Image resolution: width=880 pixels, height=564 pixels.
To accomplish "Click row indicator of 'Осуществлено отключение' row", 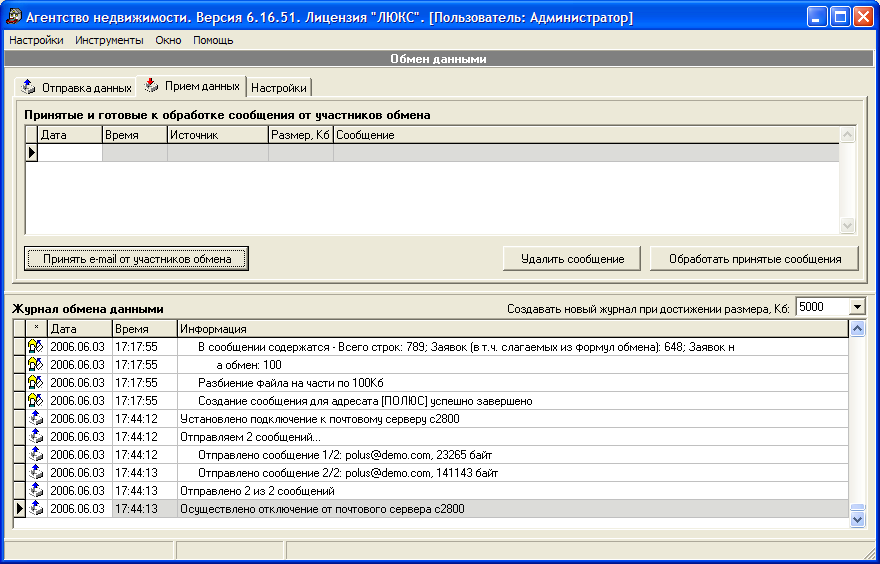I will (x=20, y=508).
